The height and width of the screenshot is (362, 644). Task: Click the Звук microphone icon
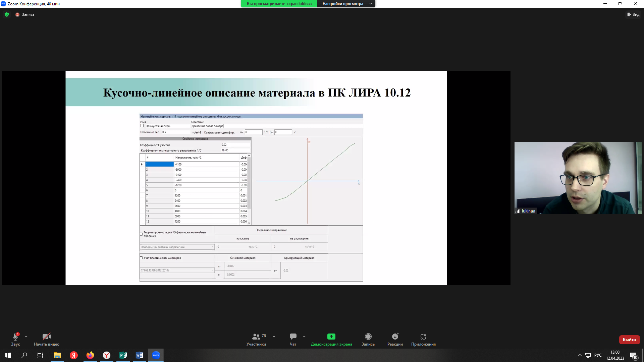coord(15,337)
